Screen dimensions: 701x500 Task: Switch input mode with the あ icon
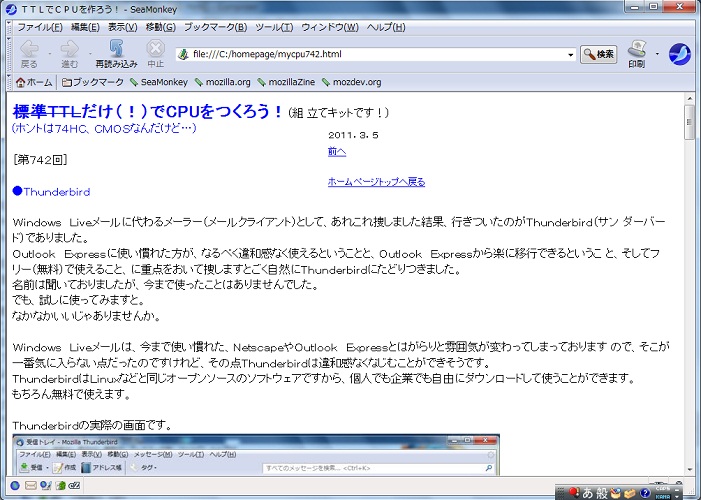[x=587, y=492]
